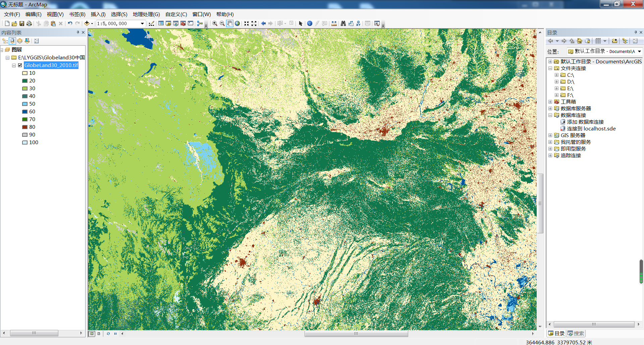This screenshot has height=345, width=644.
Task: Open the 地理处理(G) menu
Action: [146, 14]
